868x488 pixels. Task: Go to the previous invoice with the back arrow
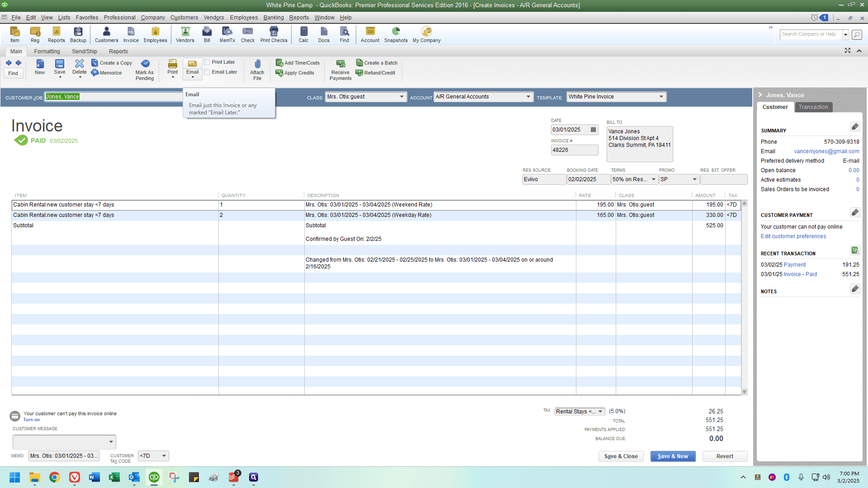coord(9,63)
